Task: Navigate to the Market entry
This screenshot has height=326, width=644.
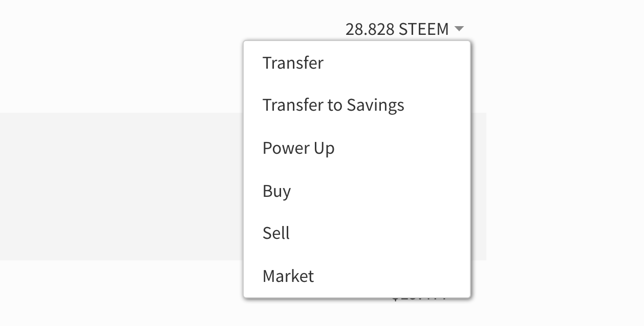Action: [x=288, y=276]
